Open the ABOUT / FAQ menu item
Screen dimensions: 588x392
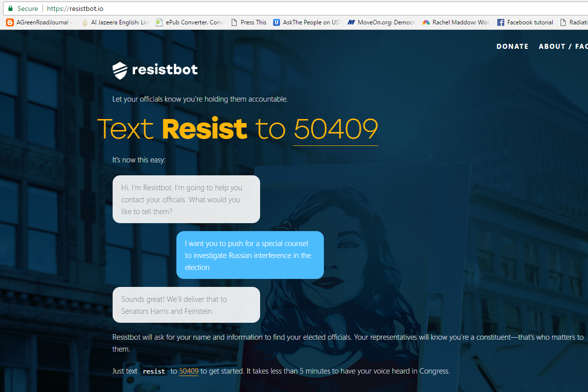[563, 46]
